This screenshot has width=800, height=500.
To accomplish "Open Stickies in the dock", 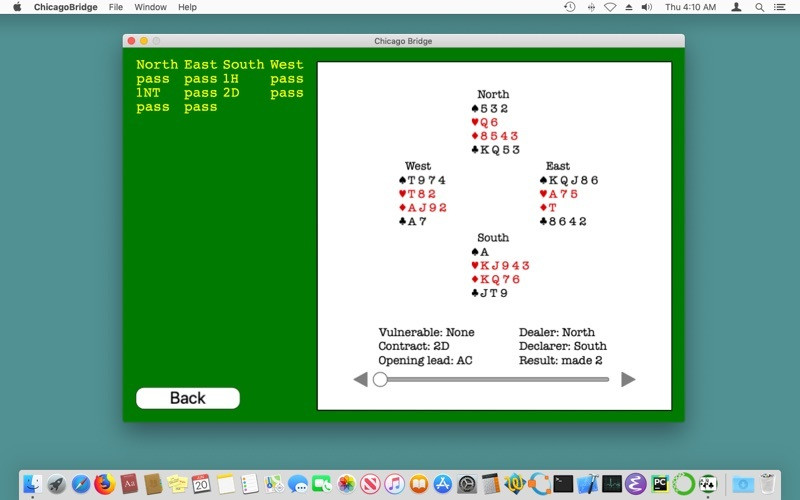I will coord(177,484).
